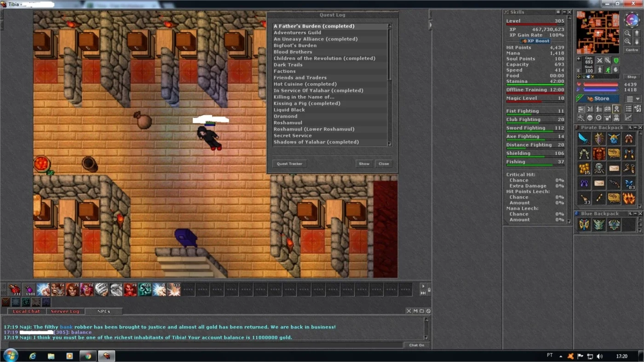Move minimap one floor up

pyautogui.click(x=637, y=33)
